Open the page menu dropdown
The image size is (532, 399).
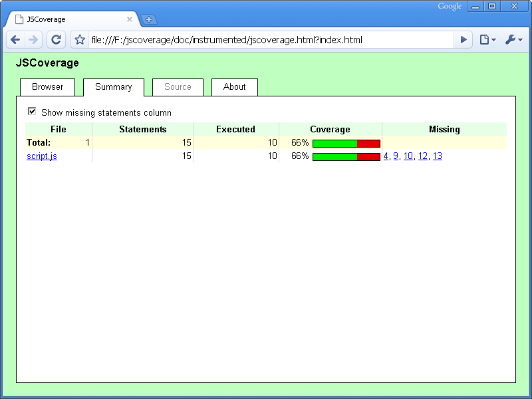487,40
